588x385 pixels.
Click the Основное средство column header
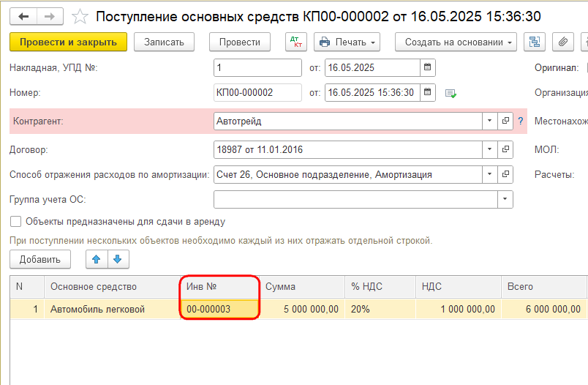pyautogui.click(x=112, y=287)
